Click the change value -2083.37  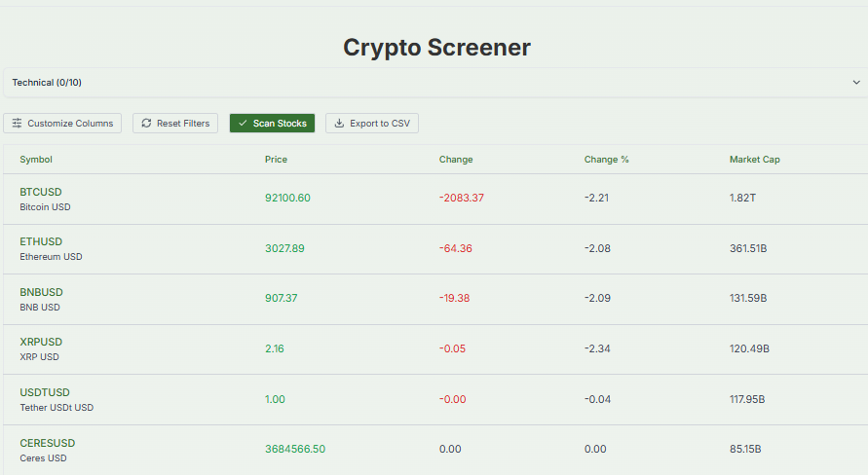click(462, 198)
